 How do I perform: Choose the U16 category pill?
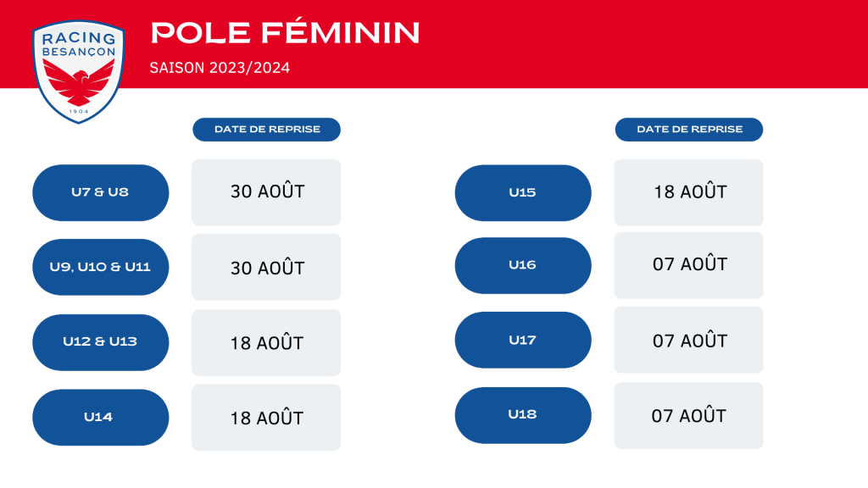(x=523, y=265)
